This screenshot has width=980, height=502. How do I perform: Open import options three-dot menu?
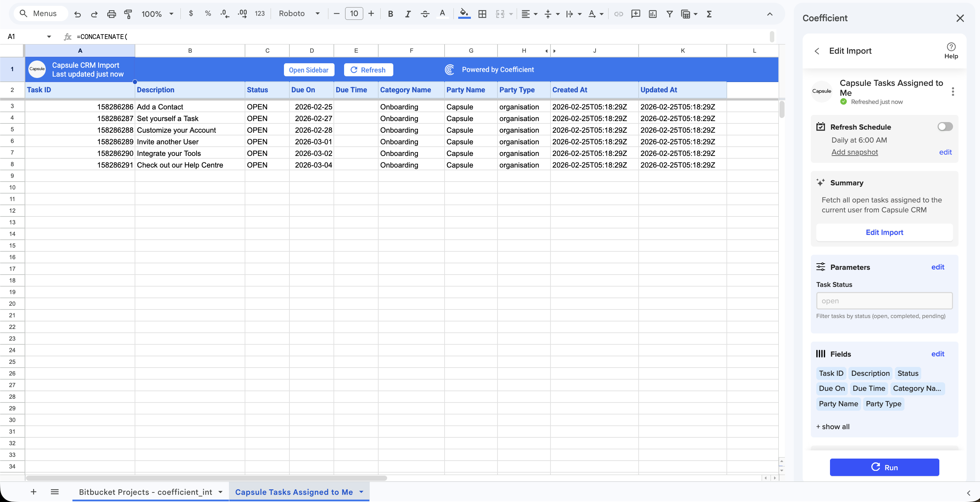coord(953,92)
